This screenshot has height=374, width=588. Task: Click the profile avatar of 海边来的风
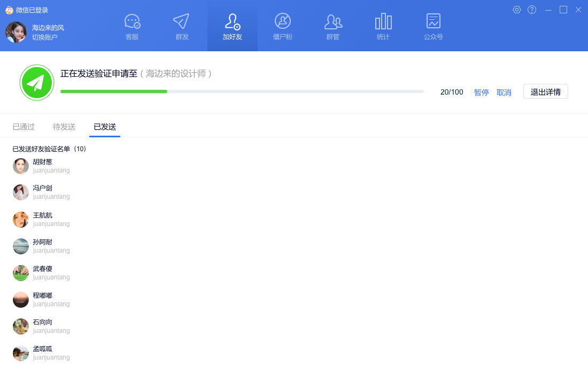(x=16, y=32)
